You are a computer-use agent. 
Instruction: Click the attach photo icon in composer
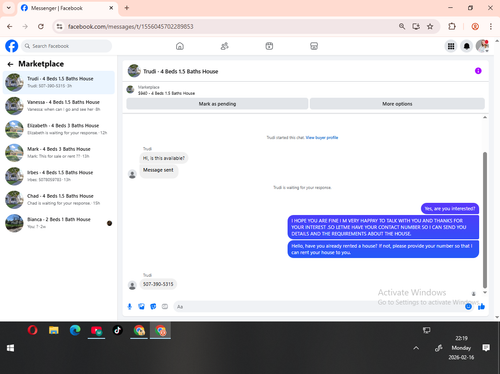[141, 306]
